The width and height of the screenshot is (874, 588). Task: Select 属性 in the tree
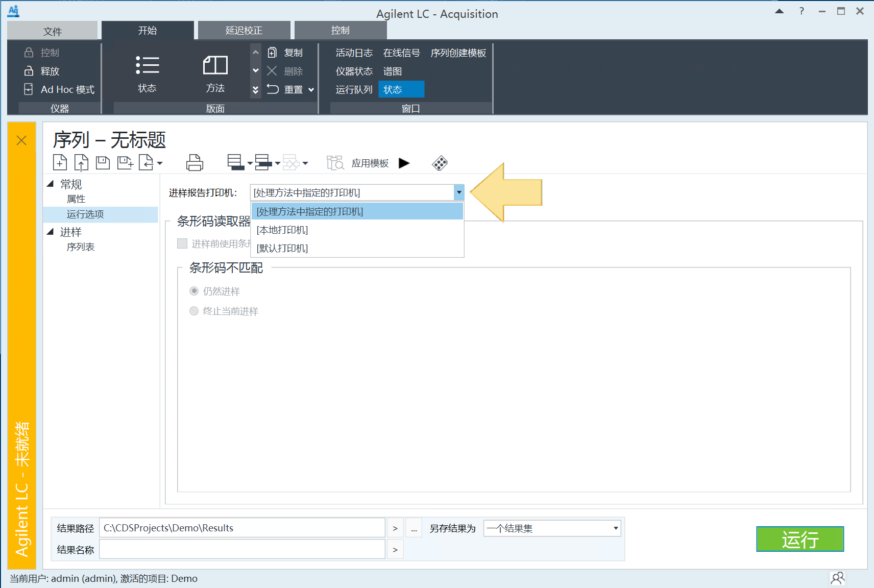point(76,199)
